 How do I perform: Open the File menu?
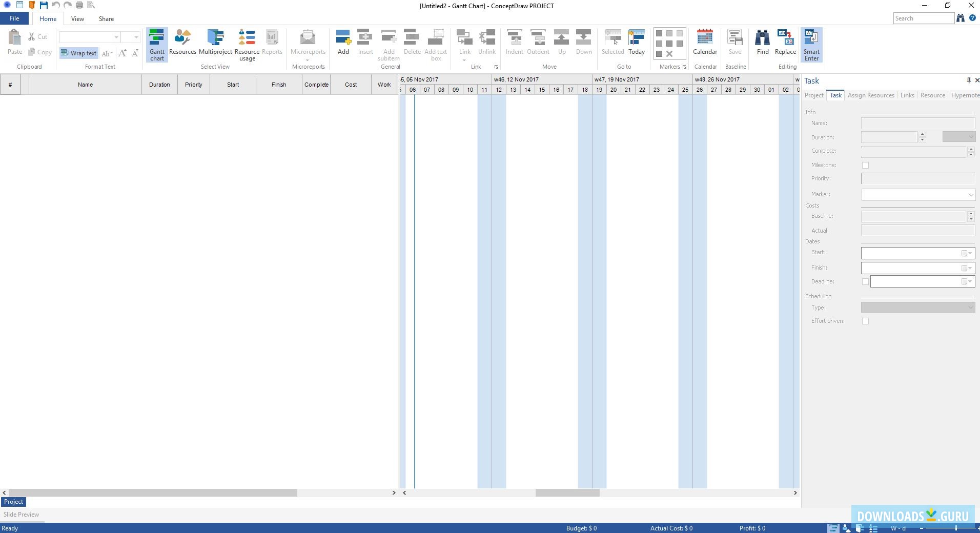tap(14, 18)
